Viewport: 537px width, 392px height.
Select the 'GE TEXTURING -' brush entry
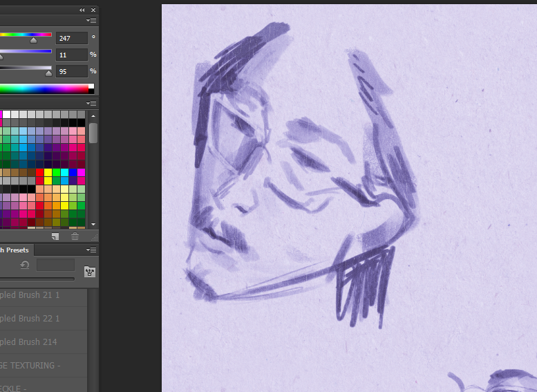pos(44,366)
